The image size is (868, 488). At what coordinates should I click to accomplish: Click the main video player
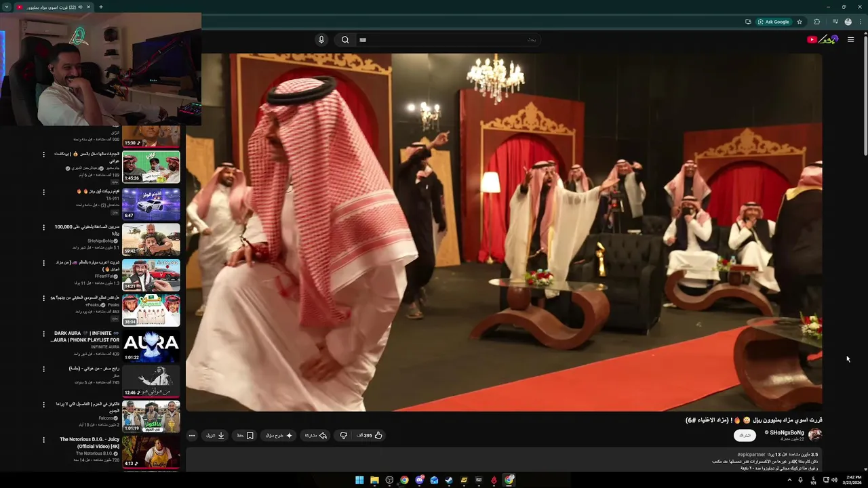click(504, 232)
